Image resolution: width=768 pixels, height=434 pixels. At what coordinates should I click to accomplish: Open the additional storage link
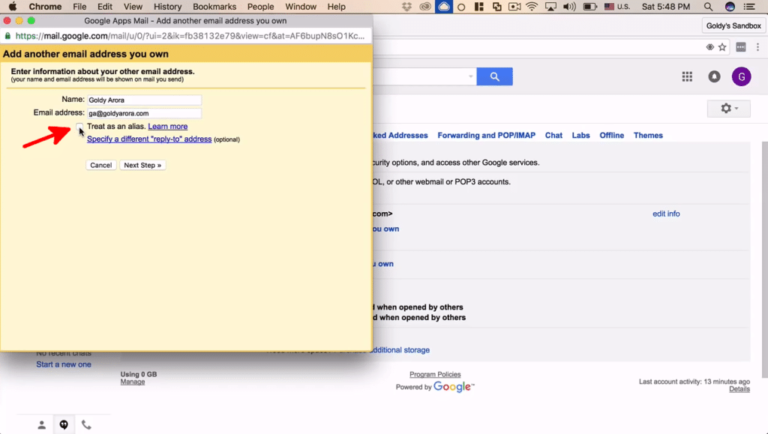pyautogui.click(x=401, y=350)
